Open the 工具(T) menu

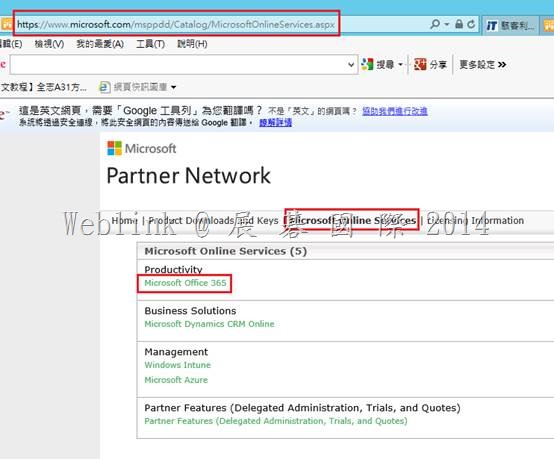tap(151, 44)
